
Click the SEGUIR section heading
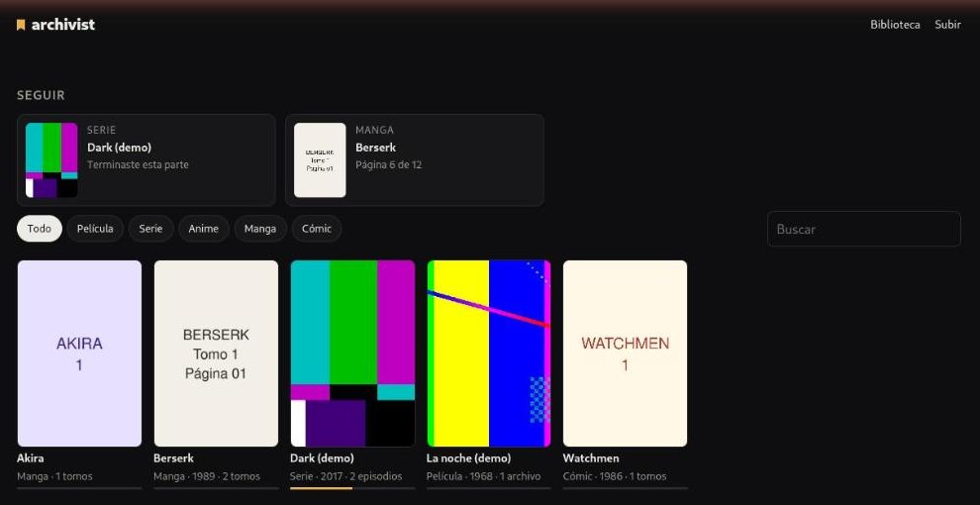41,96
